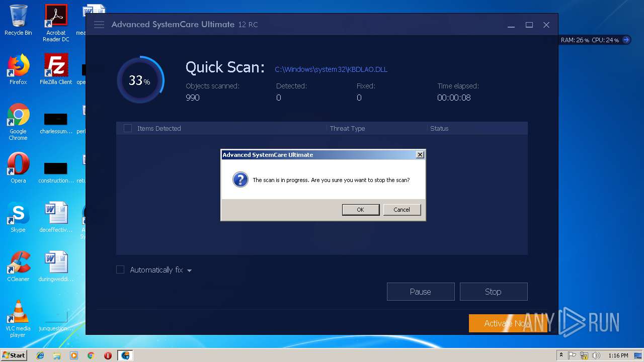The height and width of the screenshot is (362, 644).
Task: Launch Chrome from the taskbar
Action: pyautogui.click(x=91, y=355)
